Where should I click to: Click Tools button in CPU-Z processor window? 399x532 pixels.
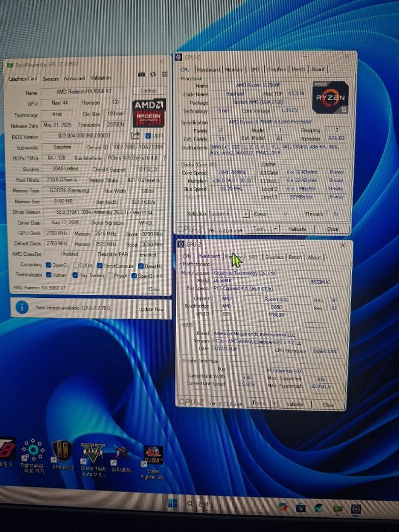[260, 229]
